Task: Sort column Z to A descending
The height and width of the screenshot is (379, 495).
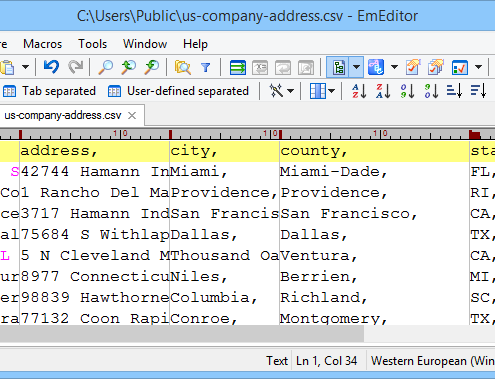Action: [x=383, y=91]
